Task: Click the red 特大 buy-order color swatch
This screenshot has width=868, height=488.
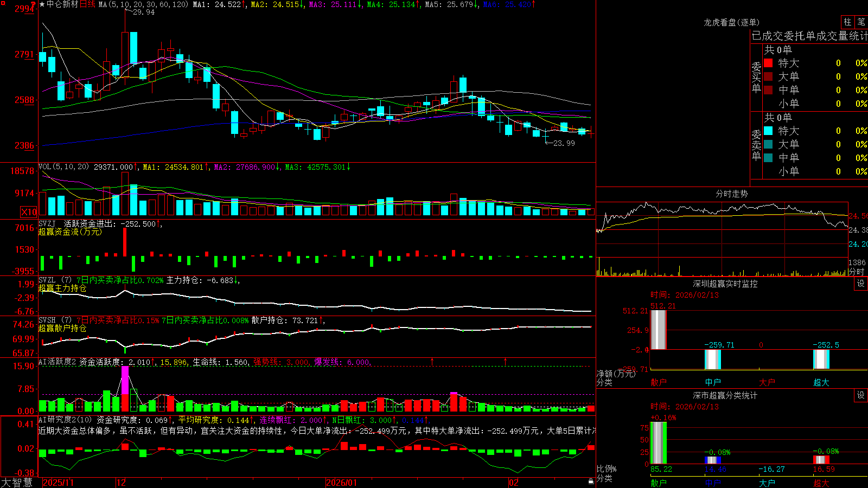Action: coord(768,63)
